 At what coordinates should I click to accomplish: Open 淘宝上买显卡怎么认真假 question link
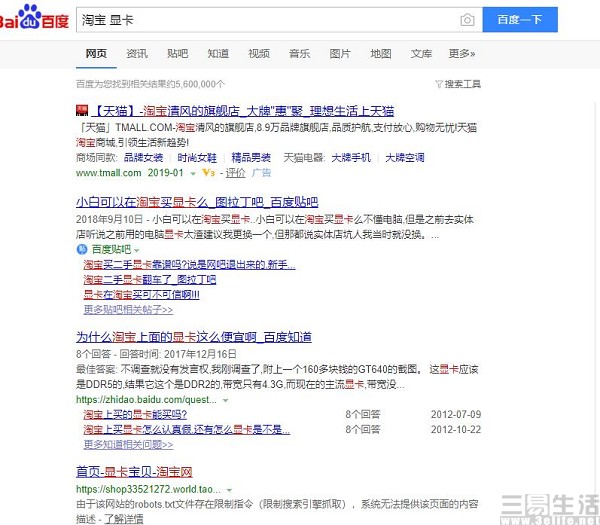coord(186,430)
